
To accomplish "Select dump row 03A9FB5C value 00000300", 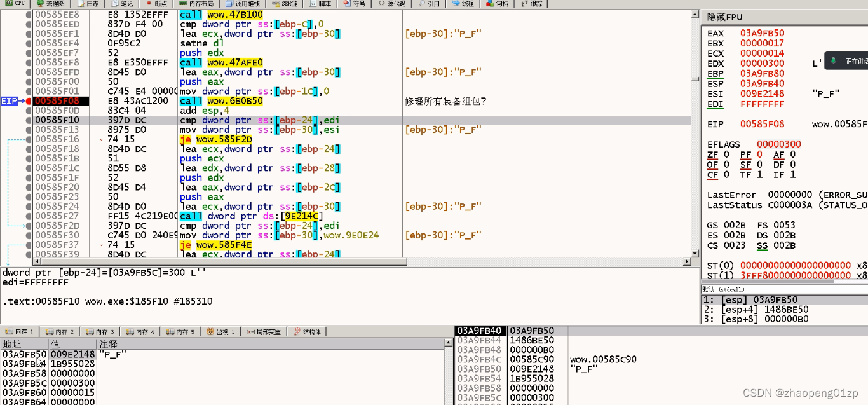I will tap(72, 383).
